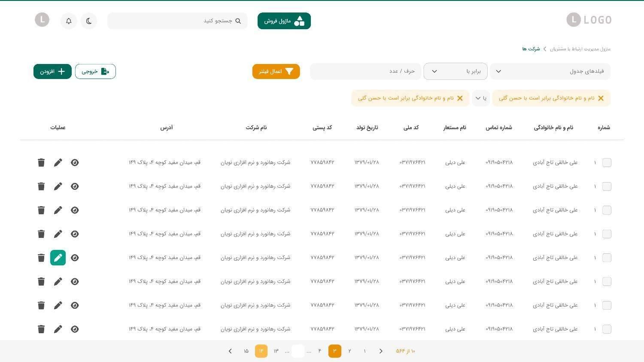Edit the first table row with pencil icon

58,162
